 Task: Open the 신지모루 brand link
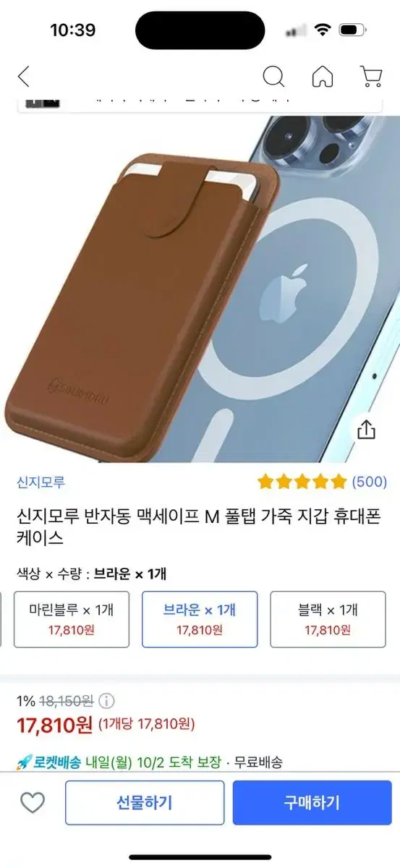(x=41, y=482)
